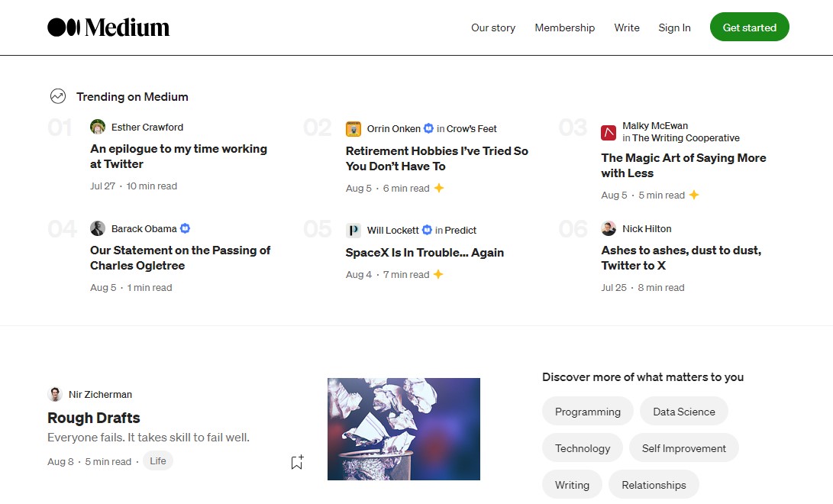The height and width of the screenshot is (504, 833).
Task: Open 'An epilogue to my time working at Twitter'
Action: coord(179,156)
